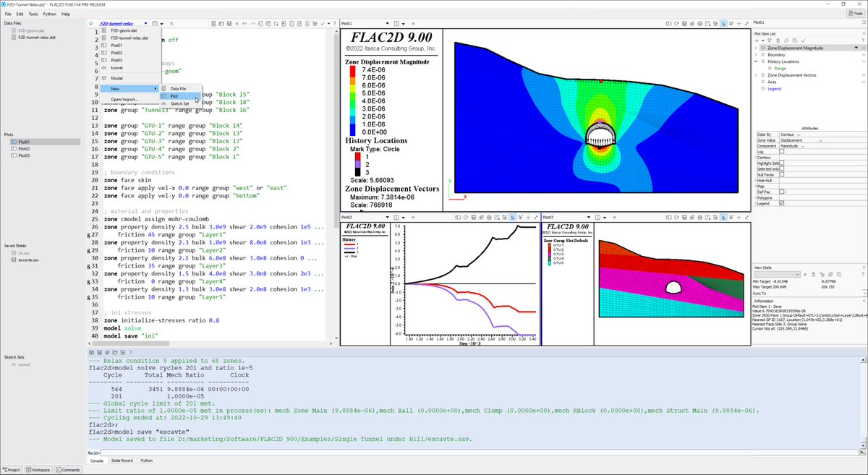This screenshot has width=868, height=475.
Task: Click Plot Item List checkmark apply icon
Action: pyautogui.click(x=803, y=40)
